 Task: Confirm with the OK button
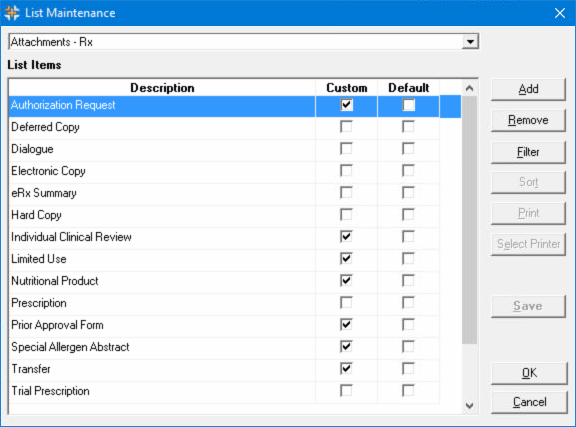tap(529, 373)
